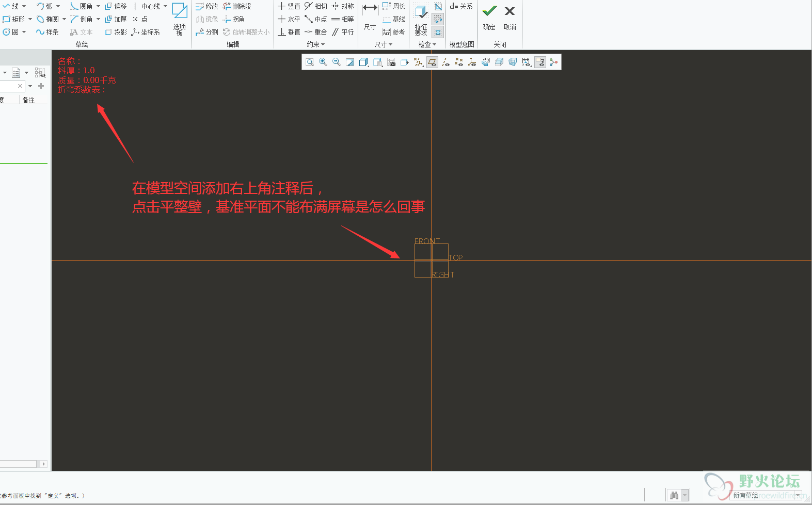Toggle Highlight Open Ends inspect option
The width and height of the screenshot is (812, 505).
(438, 19)
